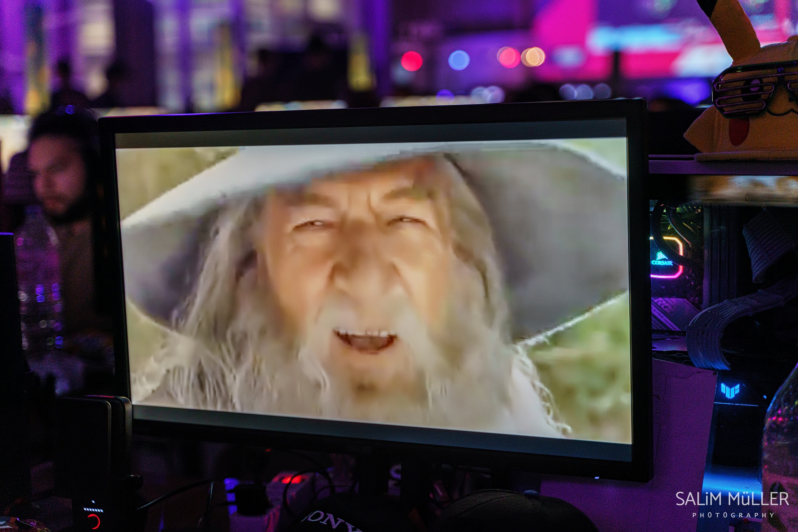
Task: Click the blue bokeh light above the monitor
Action: pyautogui.click(x=459, y=60)
